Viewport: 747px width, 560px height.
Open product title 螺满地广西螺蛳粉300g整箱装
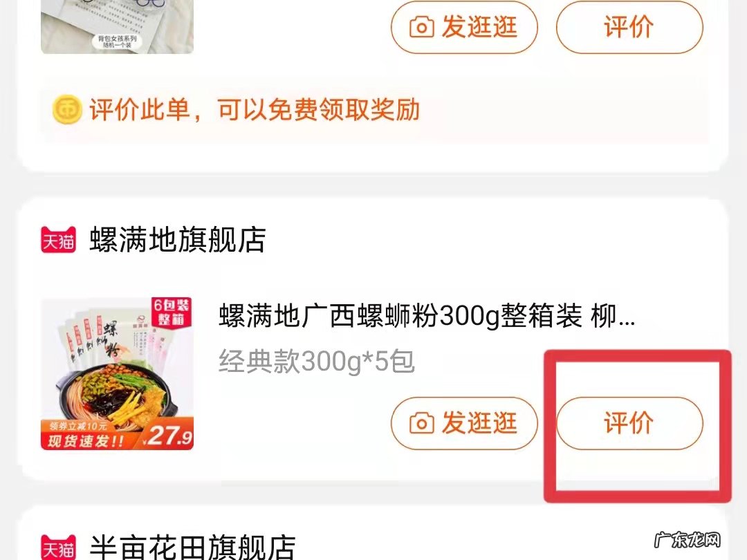[427, 316]
